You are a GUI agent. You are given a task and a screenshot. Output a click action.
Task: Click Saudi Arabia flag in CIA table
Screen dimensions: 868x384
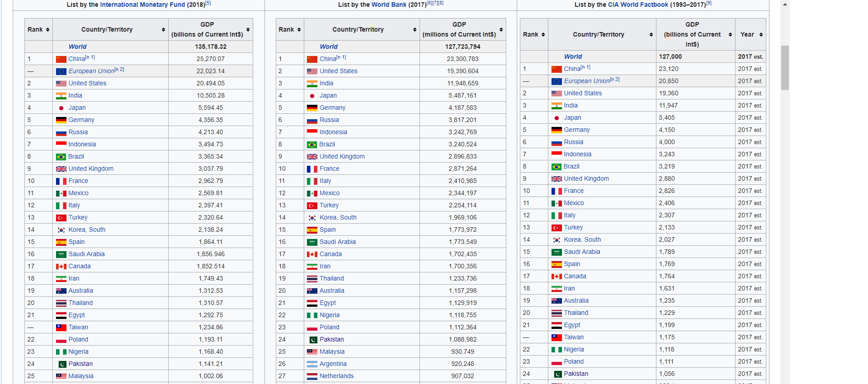point(557,252)
